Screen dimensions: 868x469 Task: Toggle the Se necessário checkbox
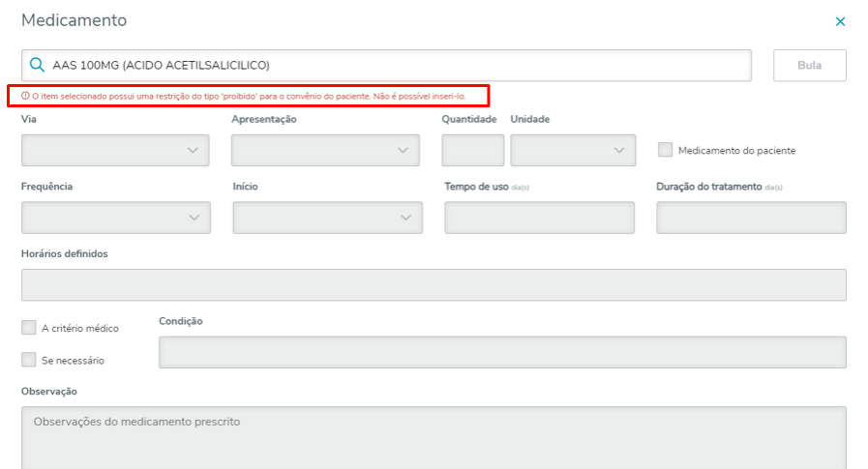(29, 360)
